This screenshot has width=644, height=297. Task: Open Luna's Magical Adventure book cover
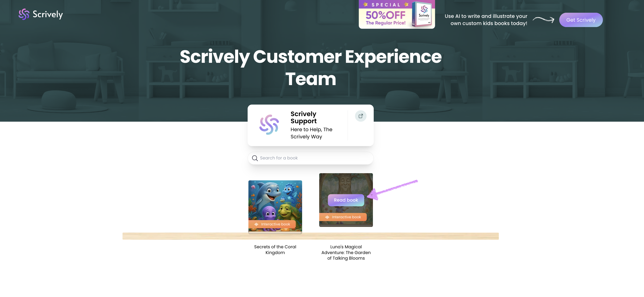pyautogui.click(x=346, y=200)
